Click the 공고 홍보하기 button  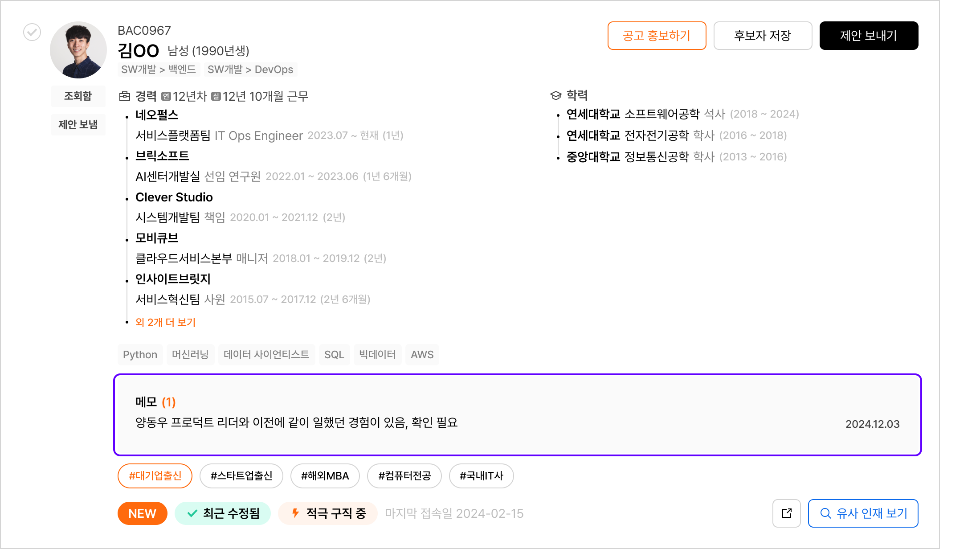click(x=657, y=36)
